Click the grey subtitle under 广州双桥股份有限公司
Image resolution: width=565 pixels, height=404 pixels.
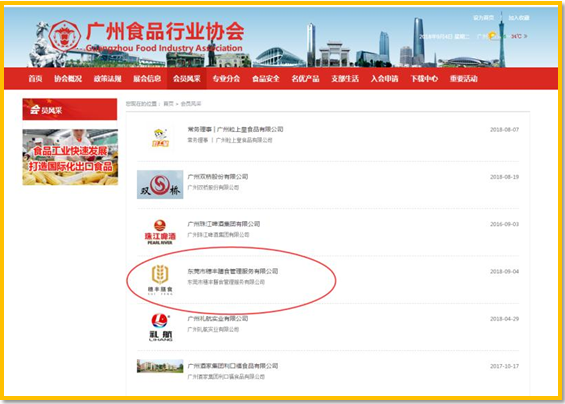pyautogui.click(x=213, y=187)
